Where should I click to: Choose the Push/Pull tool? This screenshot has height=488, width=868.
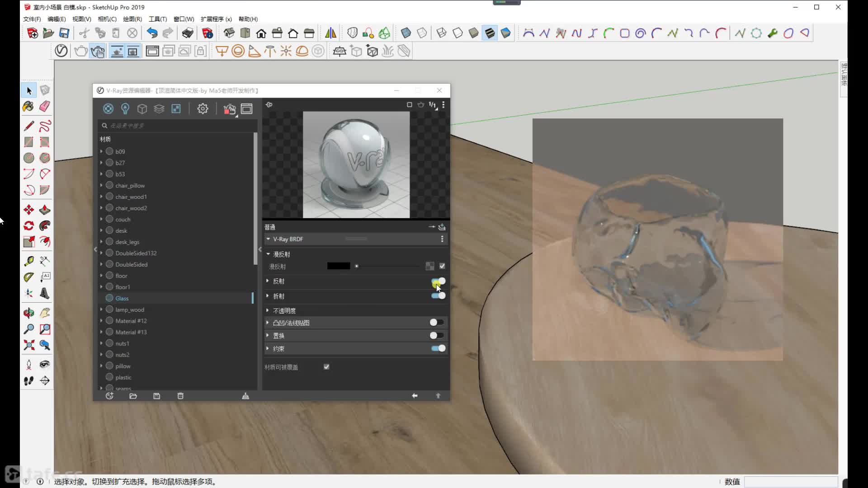45,210
